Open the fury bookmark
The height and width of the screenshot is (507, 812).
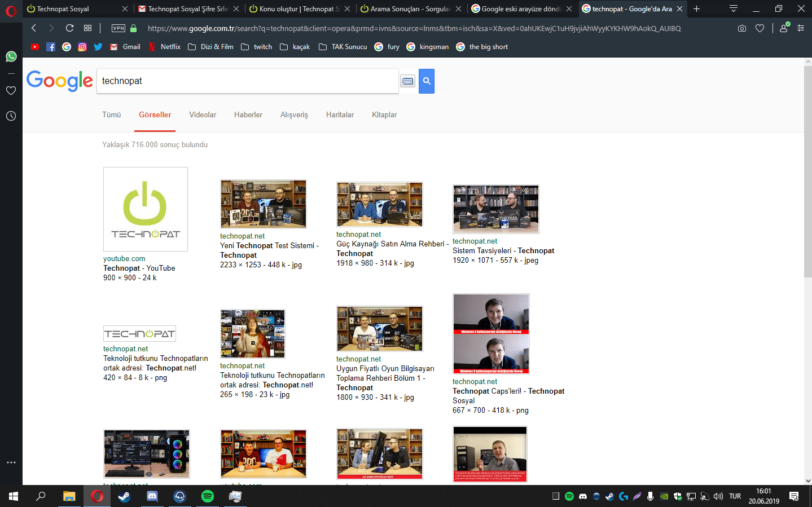pyautogui.click(x=387, y=47)
